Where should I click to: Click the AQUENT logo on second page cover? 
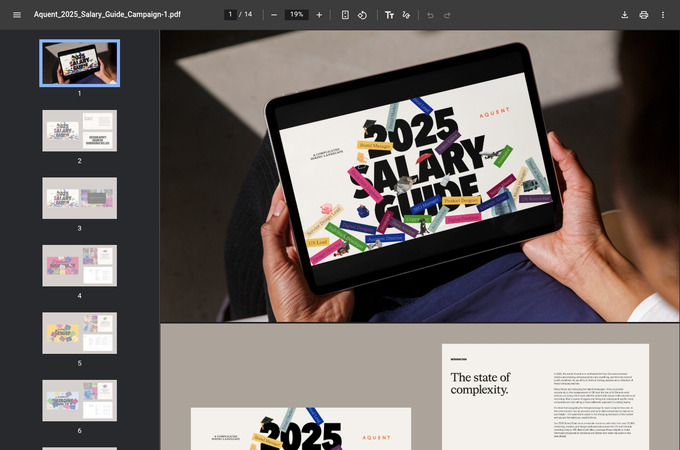tap(376, 437)
